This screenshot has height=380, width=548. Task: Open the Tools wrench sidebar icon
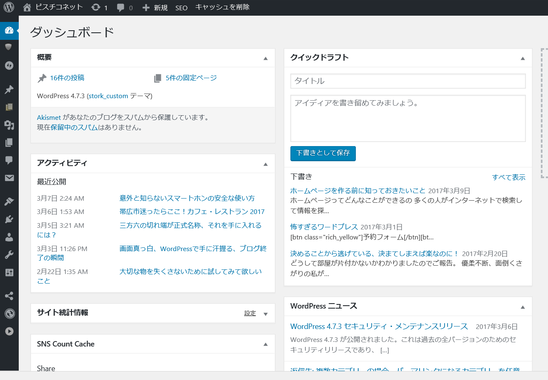(9, 254)
